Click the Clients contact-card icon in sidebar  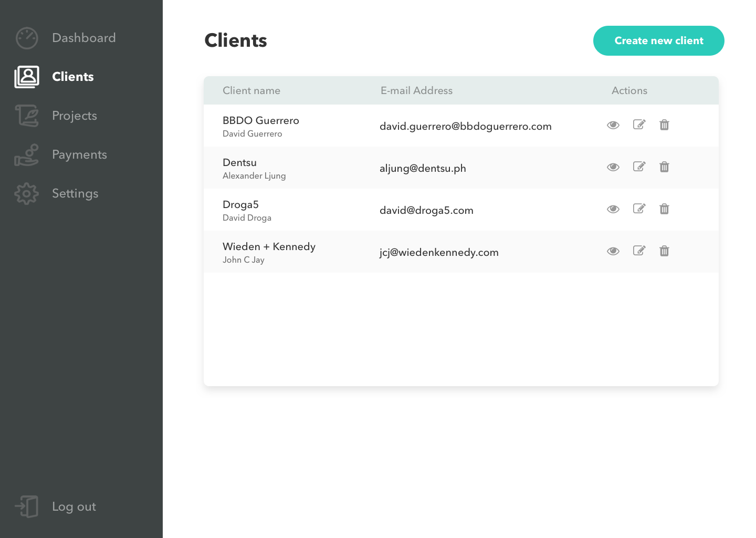(27, 77)
